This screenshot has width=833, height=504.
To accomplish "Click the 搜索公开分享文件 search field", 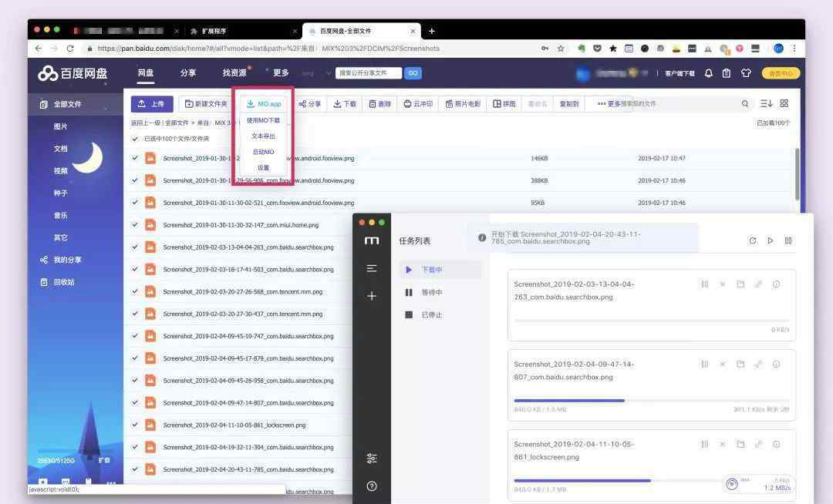I will (369, 73).
